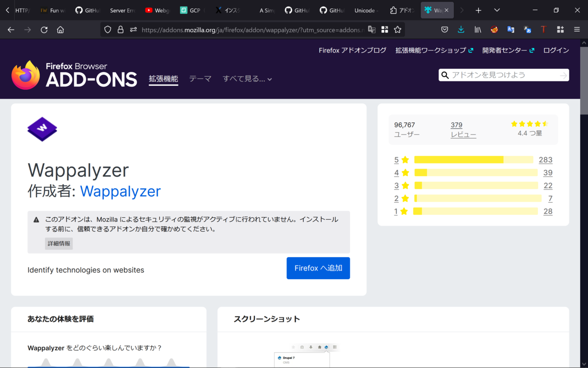The width and height of the screenshot is (588, 368).
Task: Open the browser home page
Action: point(60,30)
